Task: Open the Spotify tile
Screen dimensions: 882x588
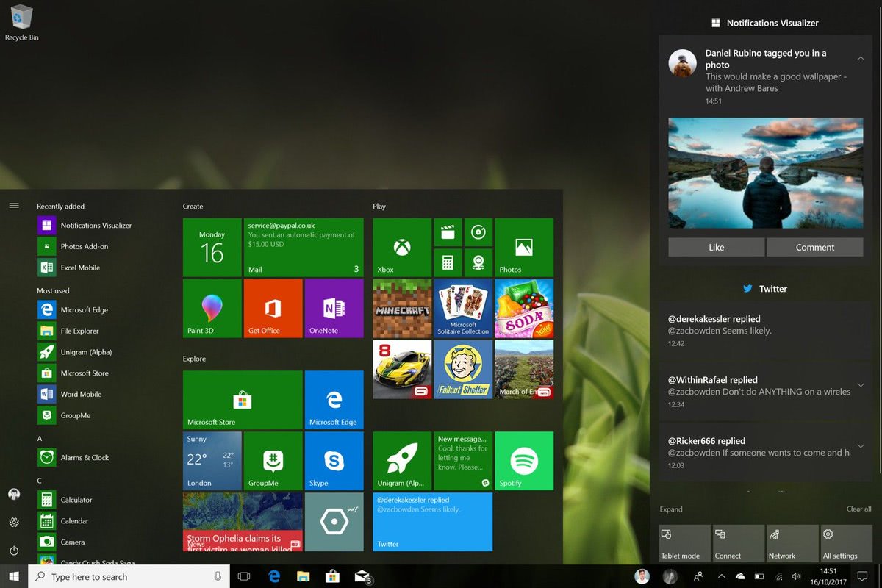Action: pos(523,461)
